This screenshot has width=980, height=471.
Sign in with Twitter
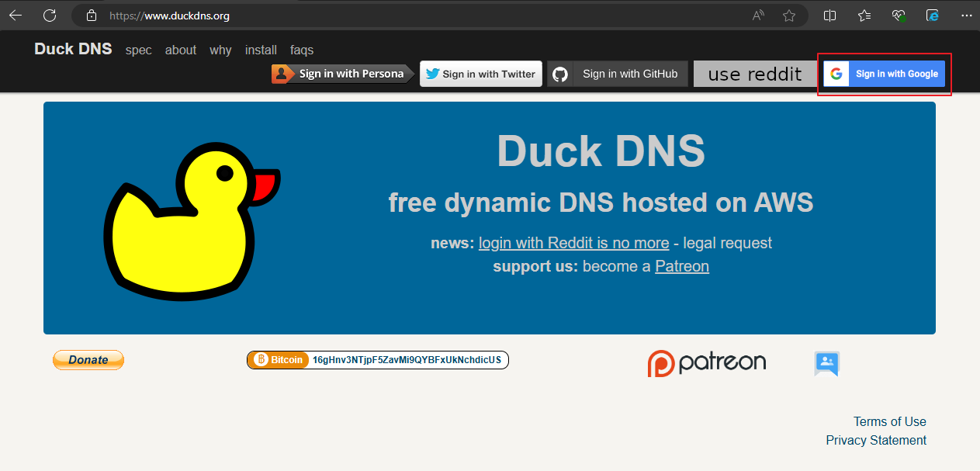pos(481,74)
